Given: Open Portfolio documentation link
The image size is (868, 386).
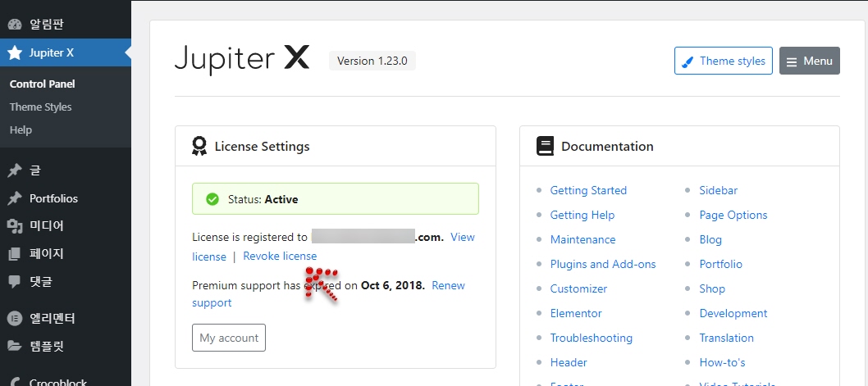Looking at the screenshot, I should pyautogui.click(x=721, y=265).
